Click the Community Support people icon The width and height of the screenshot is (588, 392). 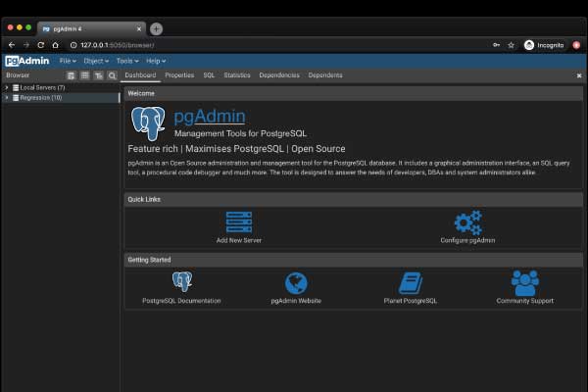click(x=525, y=283)
